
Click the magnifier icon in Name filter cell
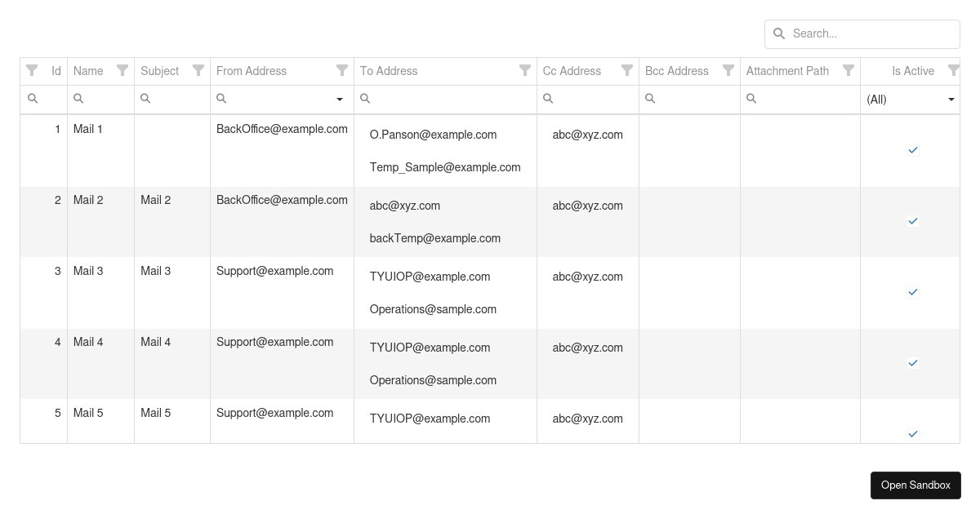click(x=78, y=98)
